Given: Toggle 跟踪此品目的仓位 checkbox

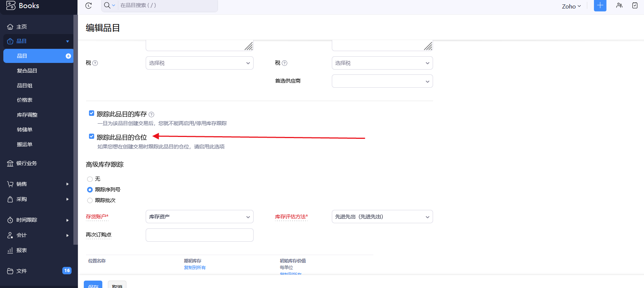Looking at the screenshot, I should (x=92, y=136).
